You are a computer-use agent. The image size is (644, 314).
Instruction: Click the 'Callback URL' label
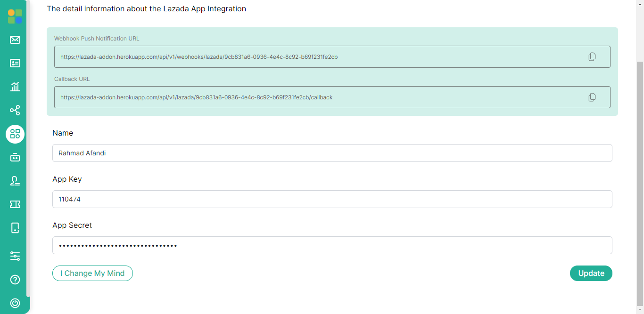(72, 79)
